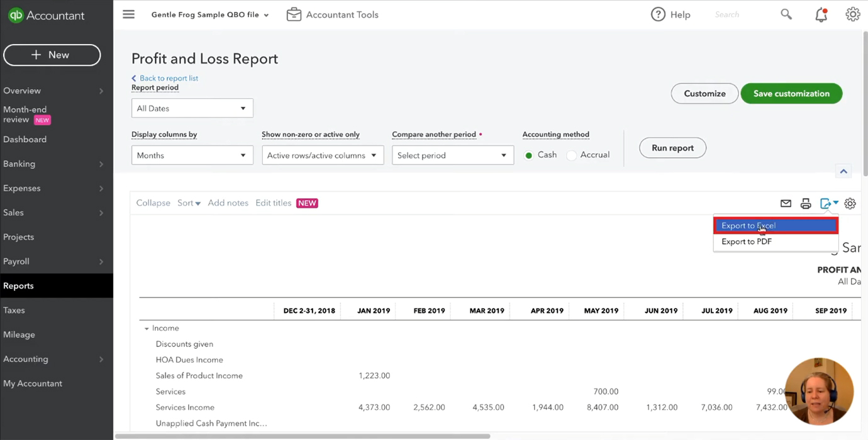The height and width of the screenshot is (440, 868).
Task: Choose Export to Excel menu option
Action: (x=776, y=226)
